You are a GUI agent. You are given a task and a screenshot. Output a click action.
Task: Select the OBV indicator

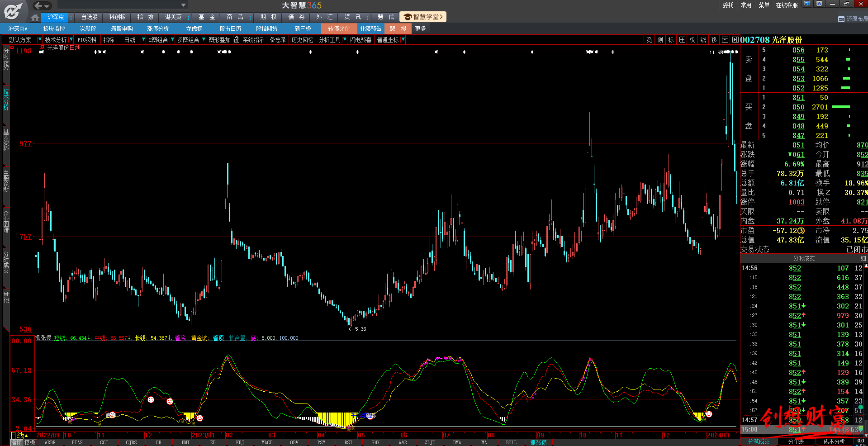(294, 442)
